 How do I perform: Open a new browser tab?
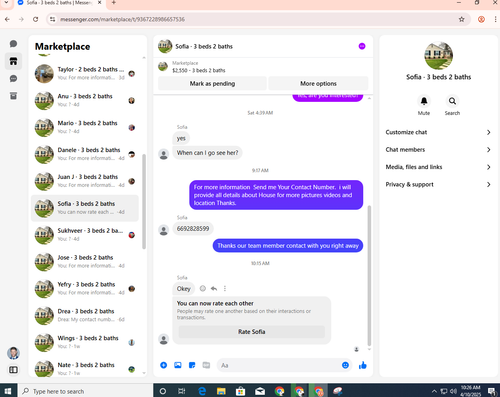[114, 3]
